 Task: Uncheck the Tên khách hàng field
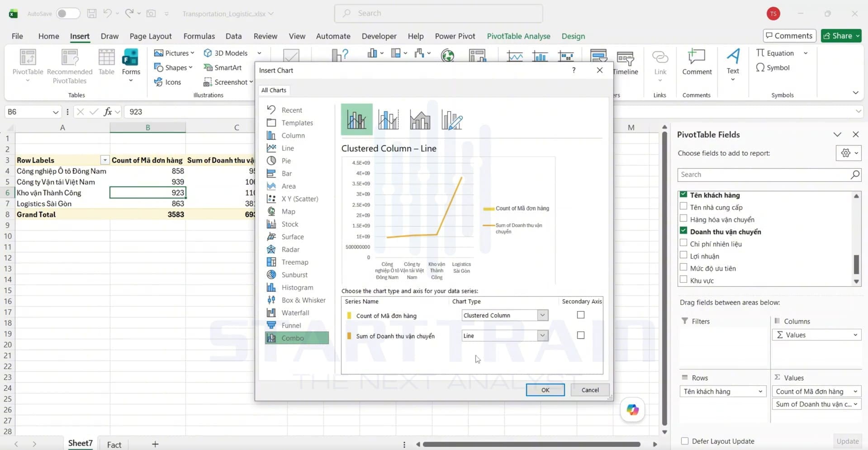pos(683,194)
